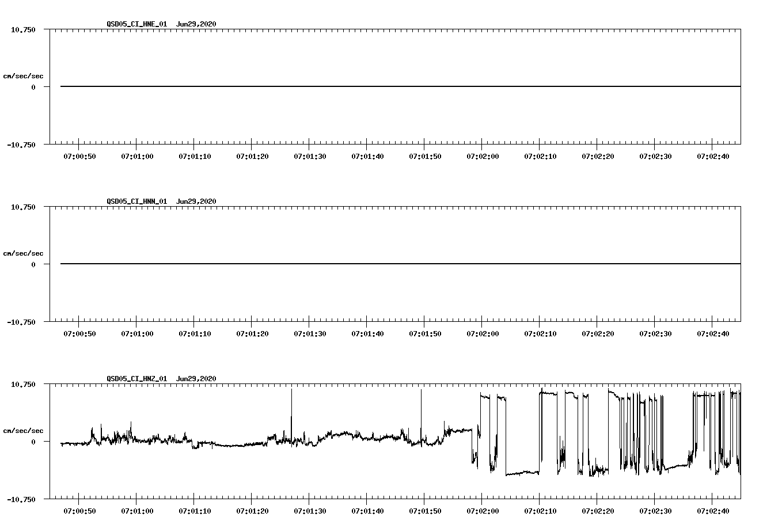782x532 pixels.
Task: Click 07:01:40 time label under HNZ chart
Action: (x=367, y=511)
